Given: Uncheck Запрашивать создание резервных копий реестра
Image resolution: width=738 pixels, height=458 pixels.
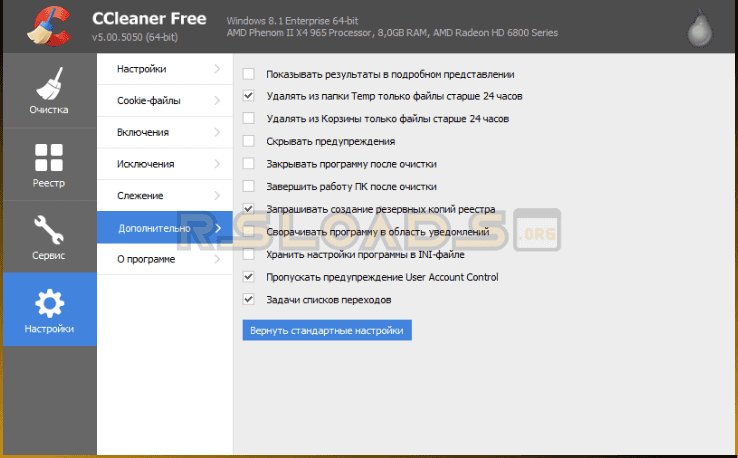Looking at the screenshot, I should [x=249, y=209].
